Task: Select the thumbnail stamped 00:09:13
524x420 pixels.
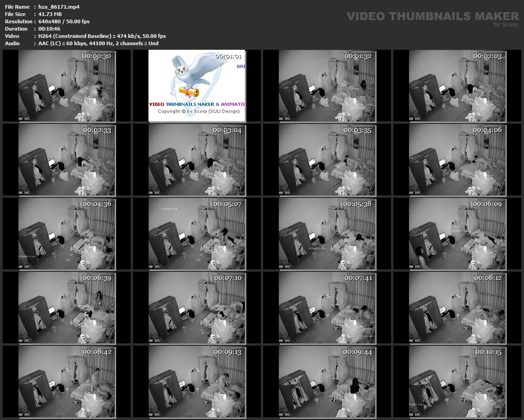Action: [x=197, y=382]
